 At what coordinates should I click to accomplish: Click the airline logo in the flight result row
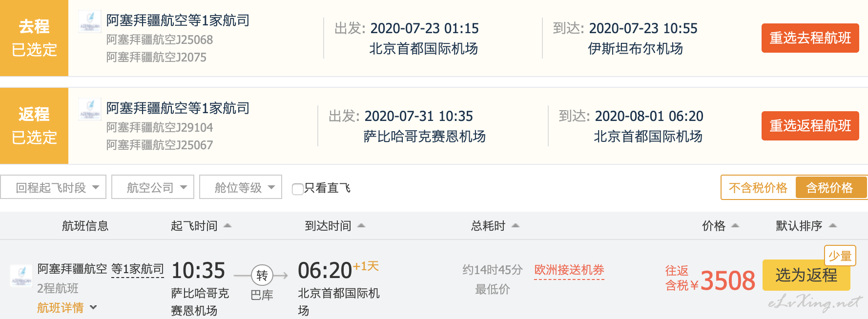coord(21,276)
